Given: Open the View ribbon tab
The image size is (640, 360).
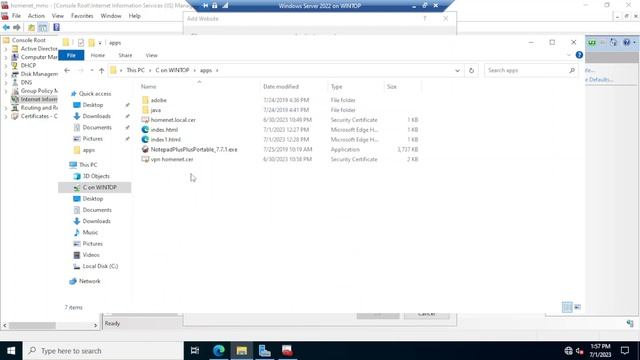Looking at the screenshot, I should pos(151,55).
